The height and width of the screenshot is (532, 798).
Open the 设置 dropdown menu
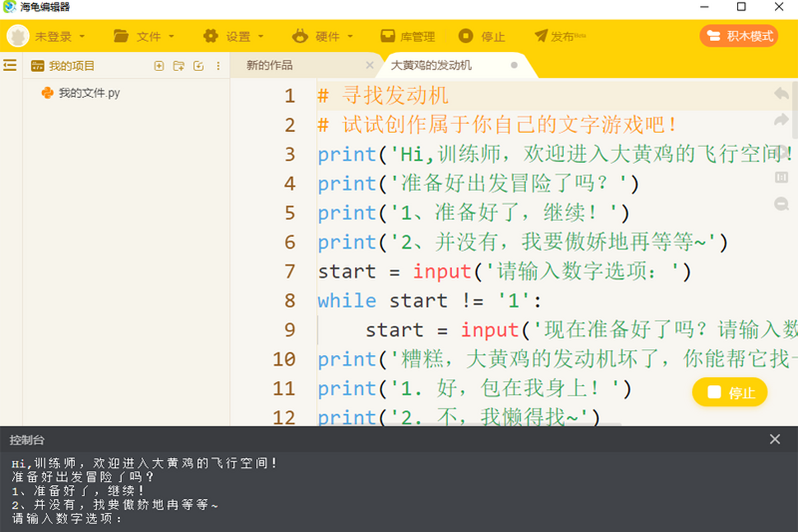coord(233,37)
